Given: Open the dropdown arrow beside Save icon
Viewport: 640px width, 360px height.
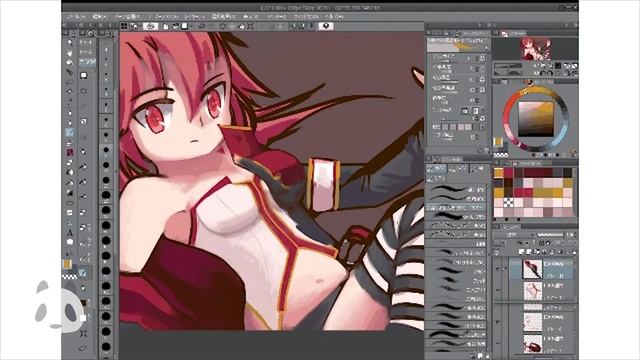Looking at the screenshot, I should coord(191,26).
